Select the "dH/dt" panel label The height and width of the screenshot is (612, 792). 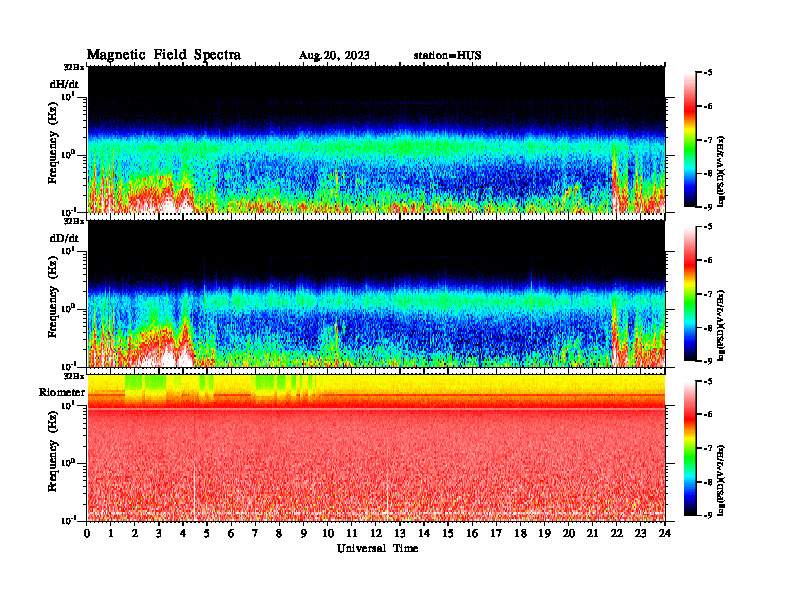pos(64,84)
